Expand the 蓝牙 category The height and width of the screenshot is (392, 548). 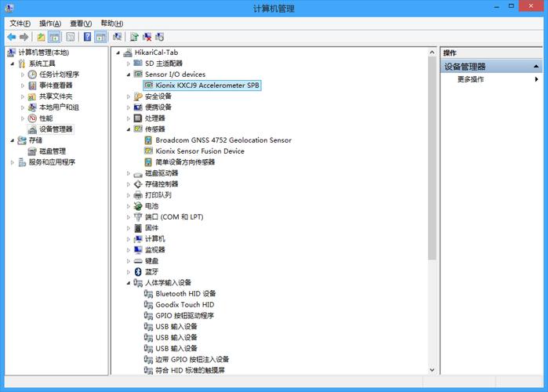129,272
